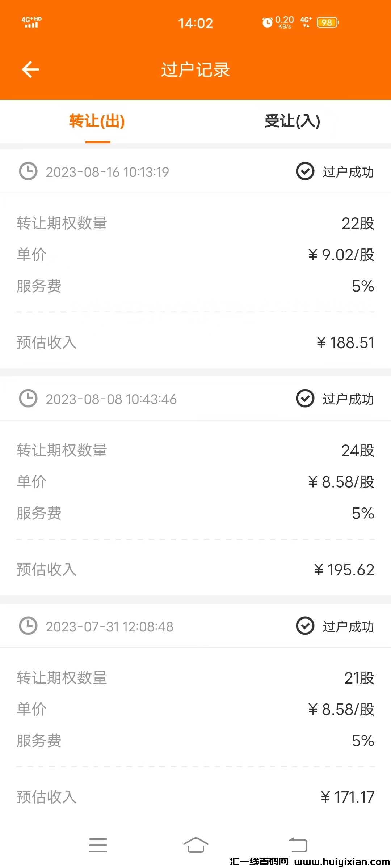The width and height of the screenshot is (391, 868).
Task: Tap success checkmark on 2023-08-16 record
Action: 305,171
